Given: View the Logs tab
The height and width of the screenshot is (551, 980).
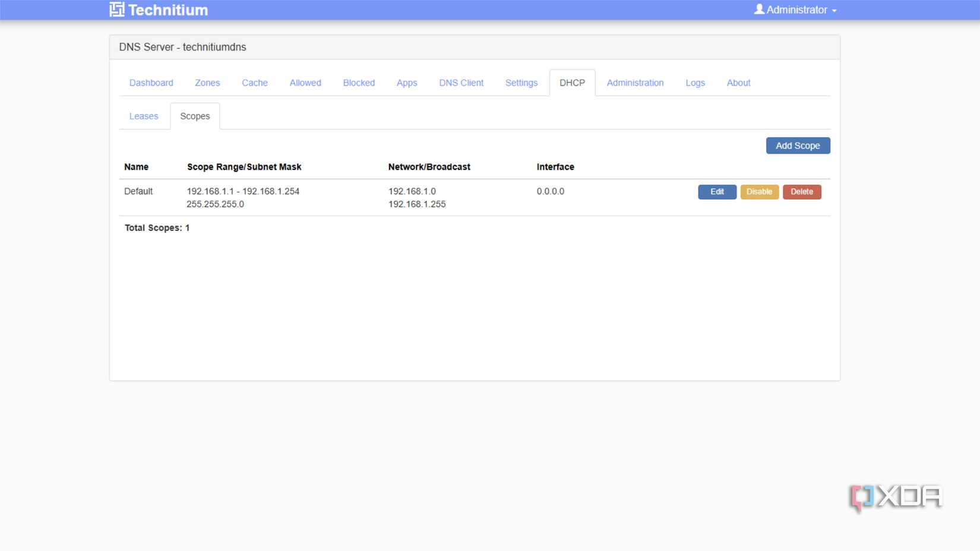Looking at the screenshot, I should click(695, 83).
